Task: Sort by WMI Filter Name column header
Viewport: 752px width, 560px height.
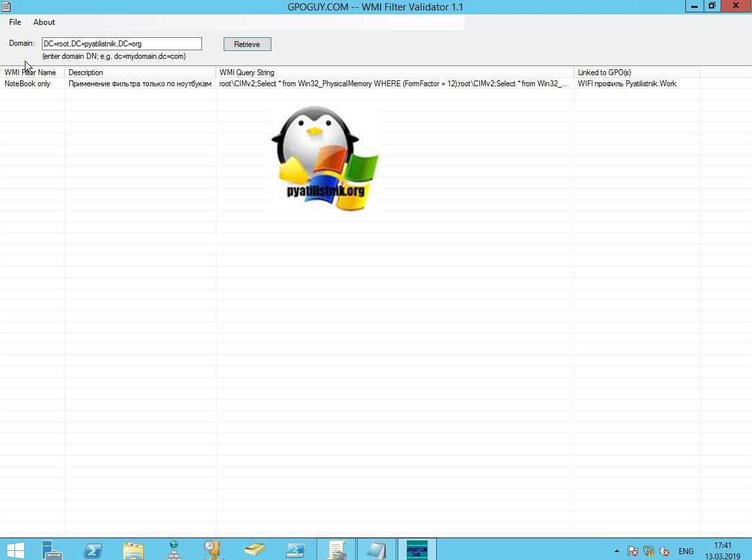Action: (31, 73)
